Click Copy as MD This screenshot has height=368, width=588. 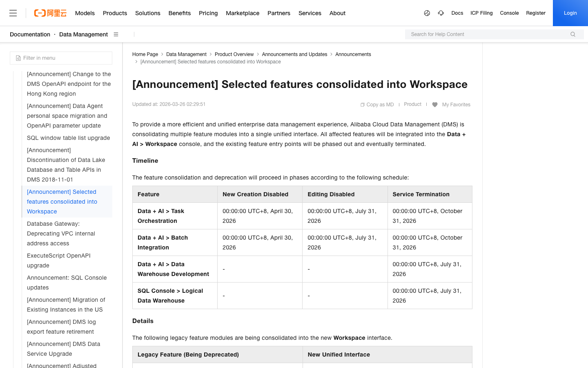coord(377,105)
